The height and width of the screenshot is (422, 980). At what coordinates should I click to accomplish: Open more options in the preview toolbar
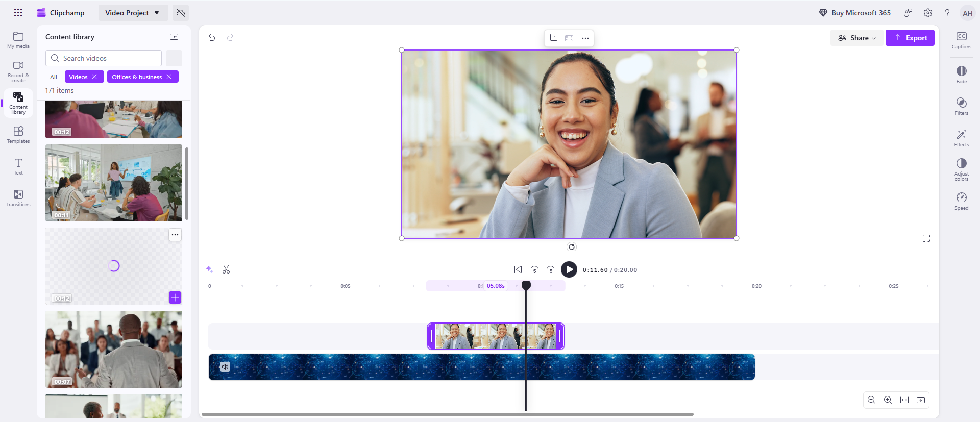pos(585,38)
